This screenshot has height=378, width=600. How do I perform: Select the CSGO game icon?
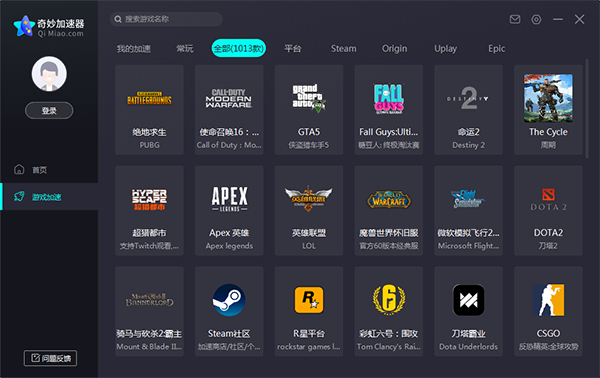coord(548,300)
